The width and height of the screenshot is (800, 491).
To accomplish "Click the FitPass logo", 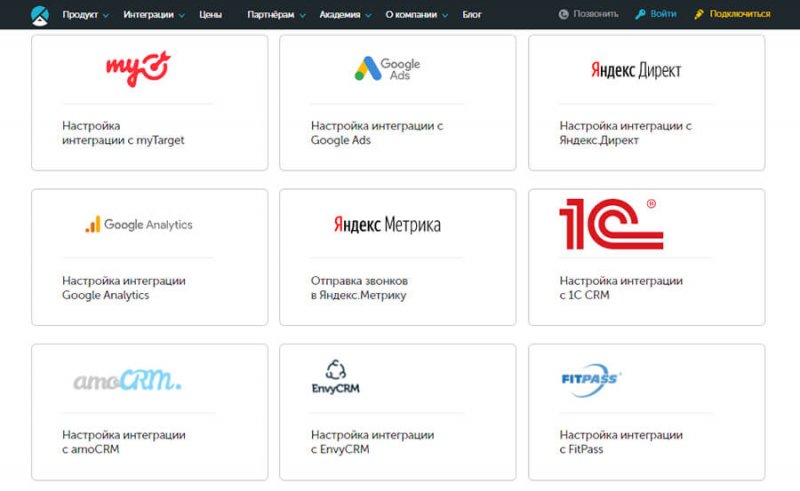I will (x=591, y=379).
